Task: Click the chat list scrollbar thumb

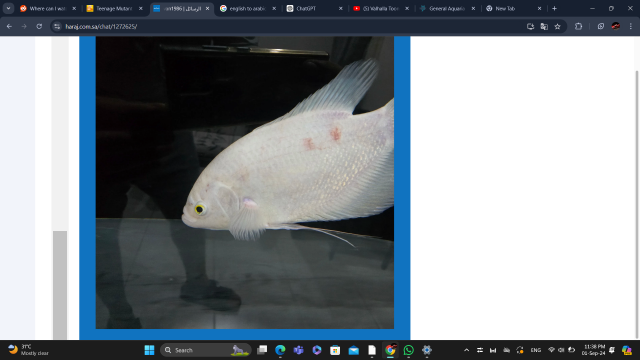Action: (x=60, y=285)
